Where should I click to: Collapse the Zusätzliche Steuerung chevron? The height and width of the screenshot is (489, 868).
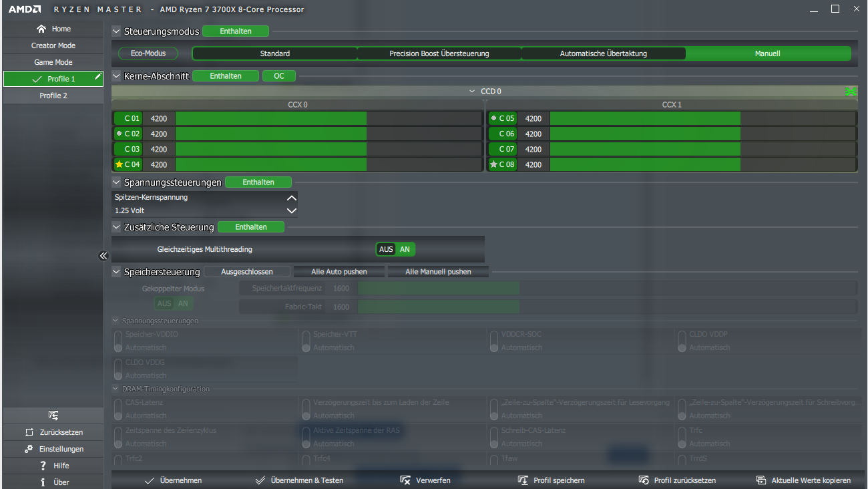point(117,227)
